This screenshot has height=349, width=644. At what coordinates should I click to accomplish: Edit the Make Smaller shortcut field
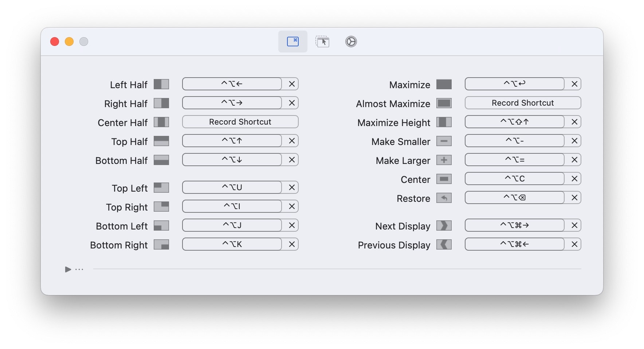click(x=514, y=141)
